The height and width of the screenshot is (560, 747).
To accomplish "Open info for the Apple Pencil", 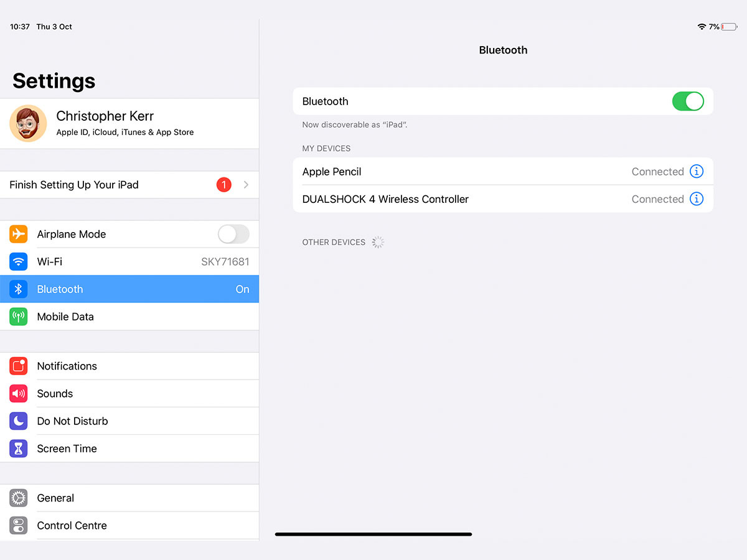I will (697, 171).
